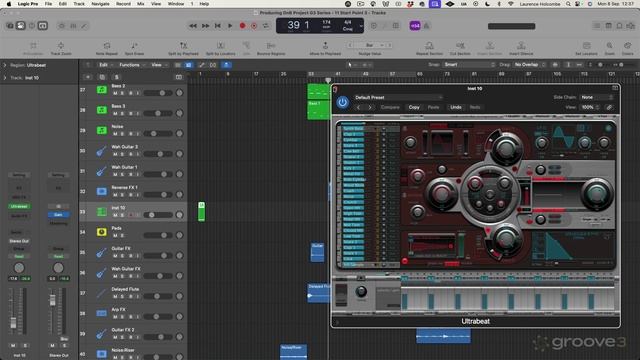
Task: Fast forward the transport
Action: (x=205, y=26)
